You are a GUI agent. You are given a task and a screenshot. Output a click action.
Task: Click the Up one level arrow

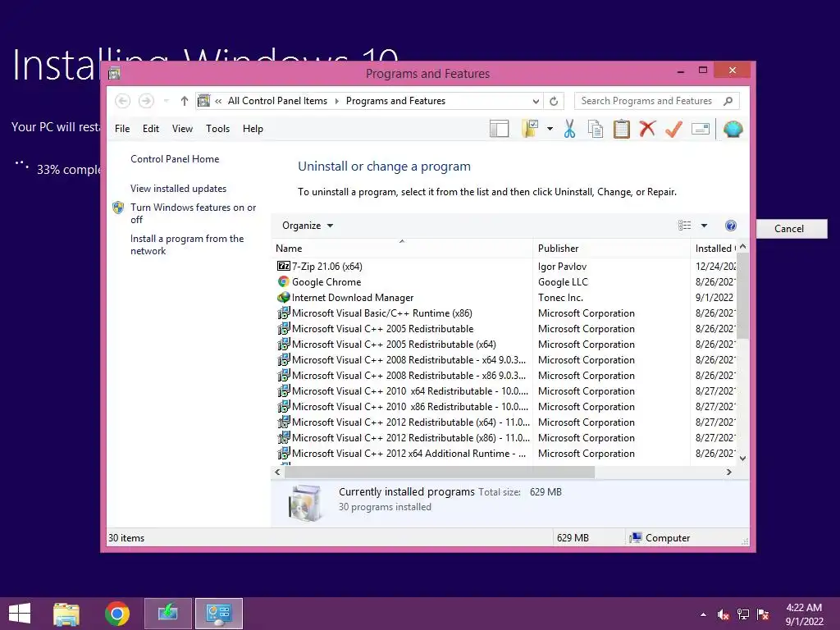(185, 101)
